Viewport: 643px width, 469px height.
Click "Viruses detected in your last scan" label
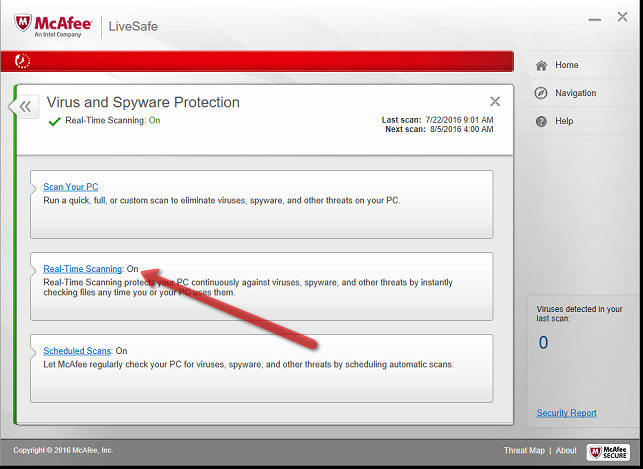click(579, 314)
